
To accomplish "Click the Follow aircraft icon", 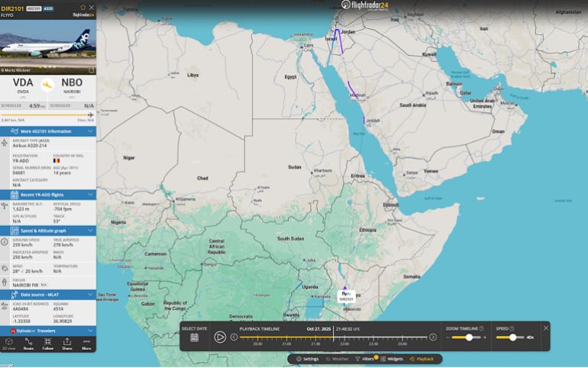I will 47,343.
